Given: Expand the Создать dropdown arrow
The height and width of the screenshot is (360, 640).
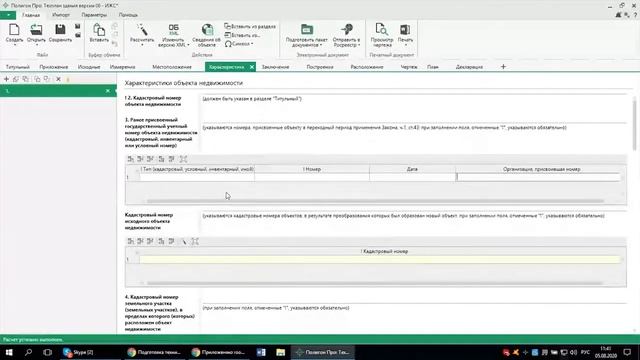Looking at the screenshot, I should (15, 45).
